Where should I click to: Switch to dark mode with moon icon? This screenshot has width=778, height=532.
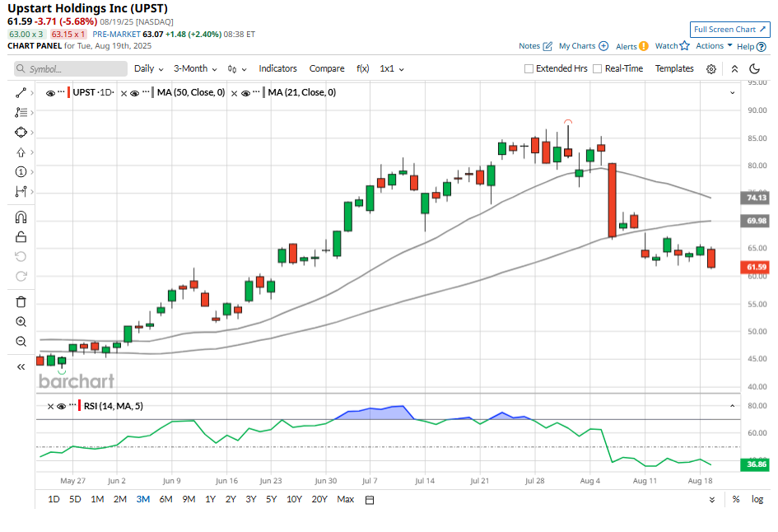[x=755, y=69]
